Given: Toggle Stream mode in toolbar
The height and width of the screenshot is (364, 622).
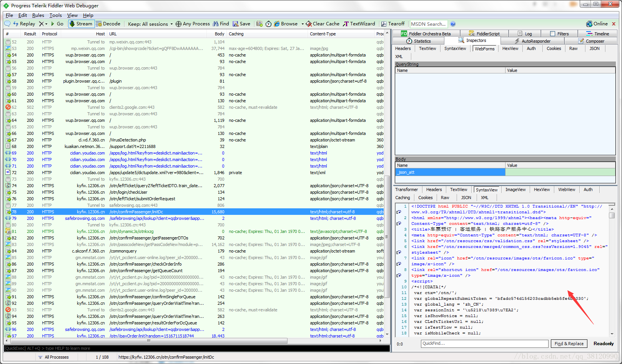Looking at the screenshot, I should 81,24.
